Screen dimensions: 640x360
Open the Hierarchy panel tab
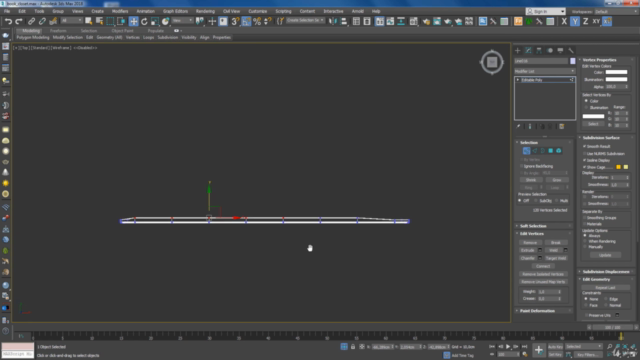539,51
